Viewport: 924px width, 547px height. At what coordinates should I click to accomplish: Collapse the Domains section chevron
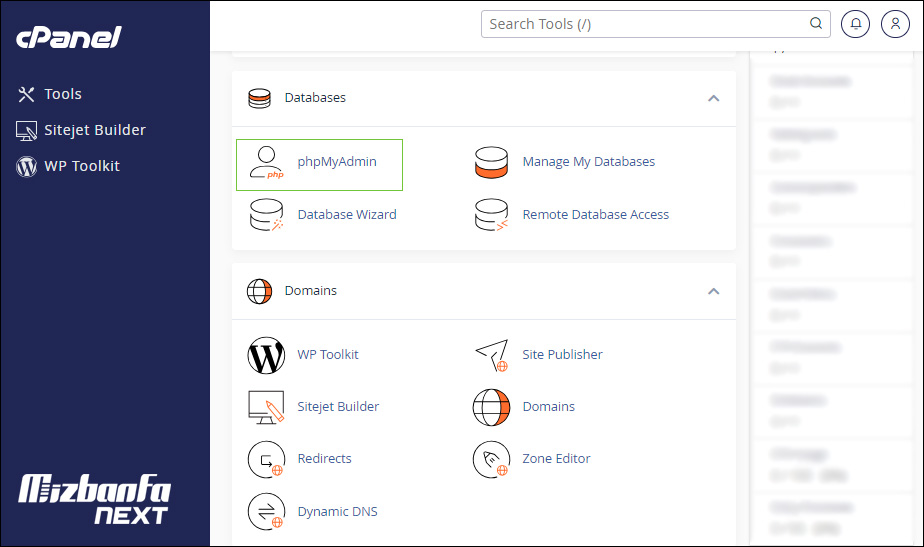coord(714,291)
